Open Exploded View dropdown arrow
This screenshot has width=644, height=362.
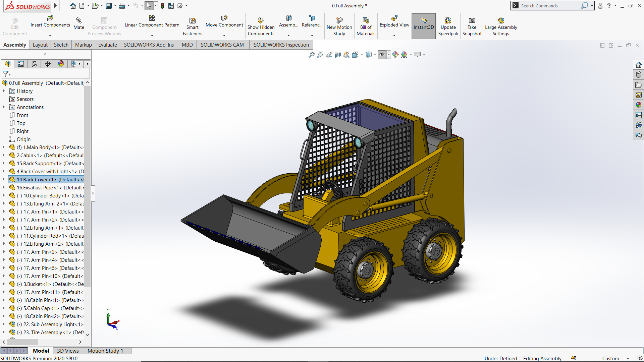click(394, 35)
